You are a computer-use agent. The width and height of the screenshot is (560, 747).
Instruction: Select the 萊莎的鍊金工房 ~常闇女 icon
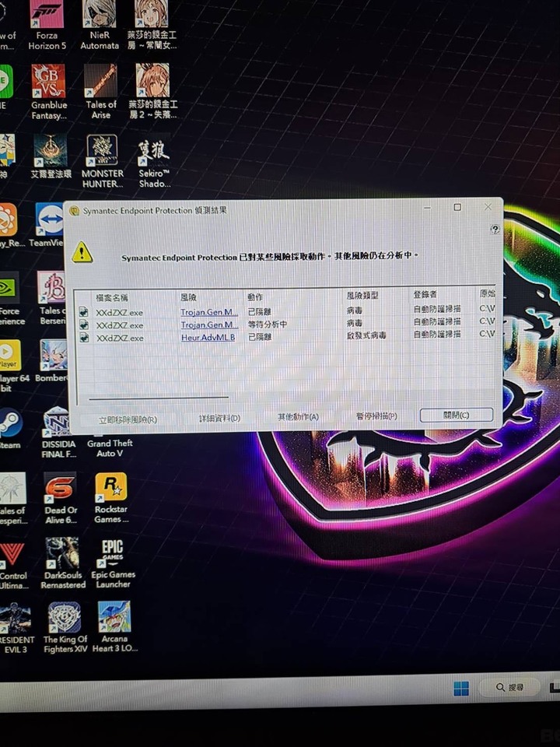click(152, 25)
